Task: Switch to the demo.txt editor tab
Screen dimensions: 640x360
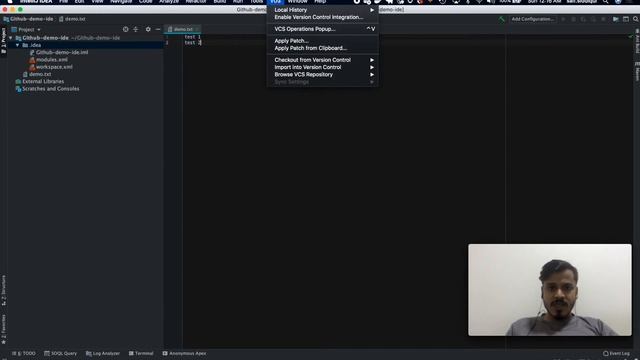Action: (183, 29)
